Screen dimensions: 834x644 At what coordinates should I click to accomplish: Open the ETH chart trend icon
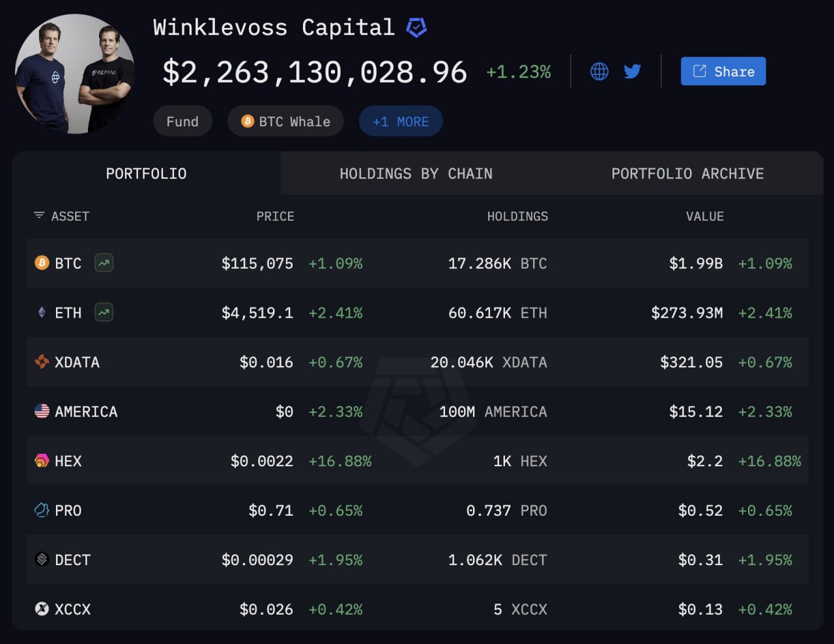(x=104, y=312)
